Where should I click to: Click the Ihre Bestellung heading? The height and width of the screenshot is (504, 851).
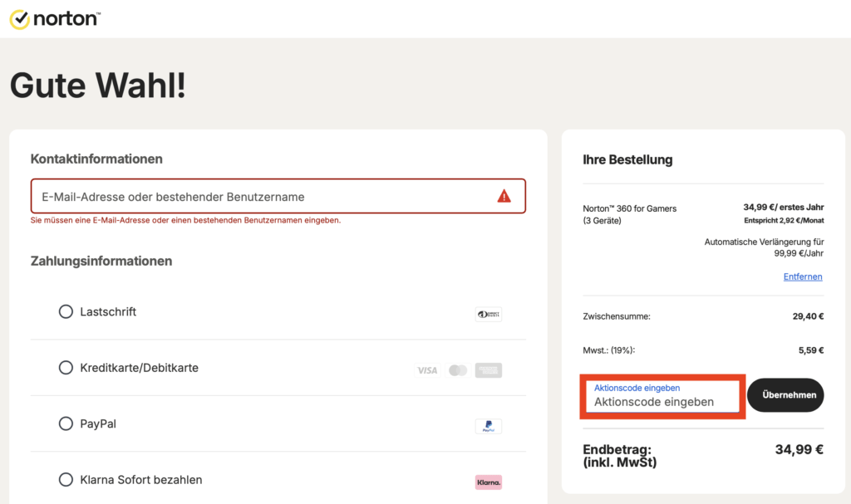pyautogui.click(x=627, y=159)
